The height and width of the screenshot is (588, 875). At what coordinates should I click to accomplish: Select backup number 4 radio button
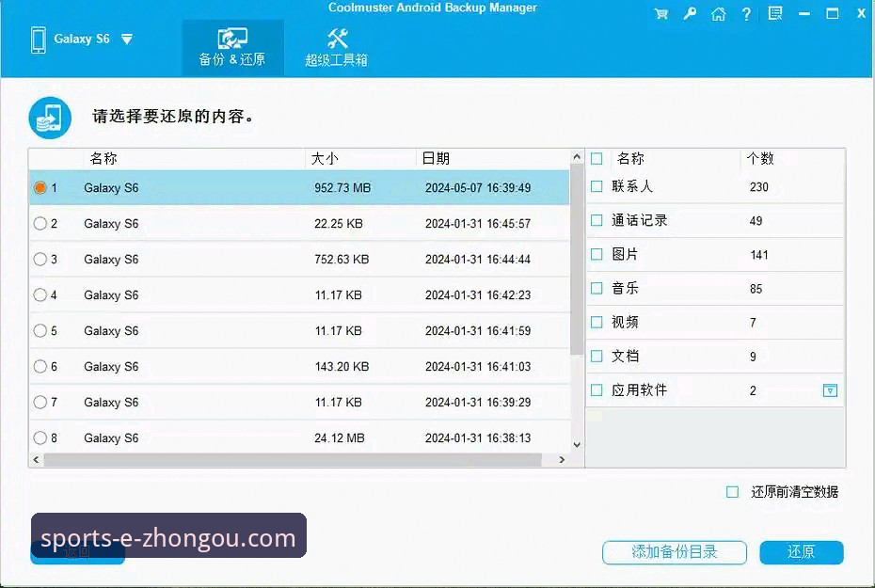pyautogui.click(x=40, y=295)
